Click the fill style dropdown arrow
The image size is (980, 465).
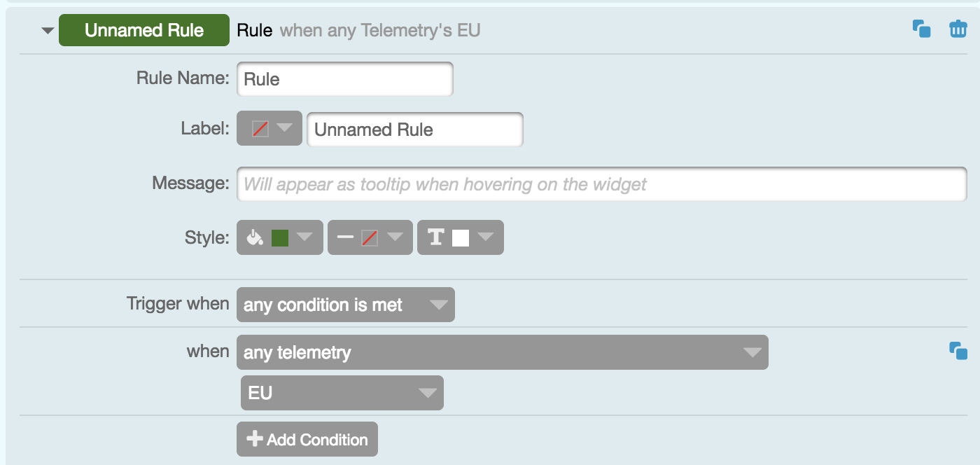[306, 237]
